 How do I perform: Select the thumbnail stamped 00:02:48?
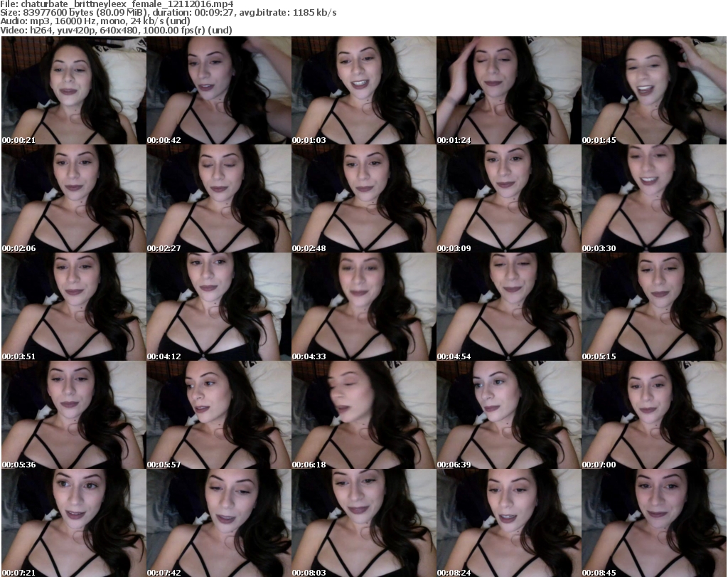(x=364, y=198)
